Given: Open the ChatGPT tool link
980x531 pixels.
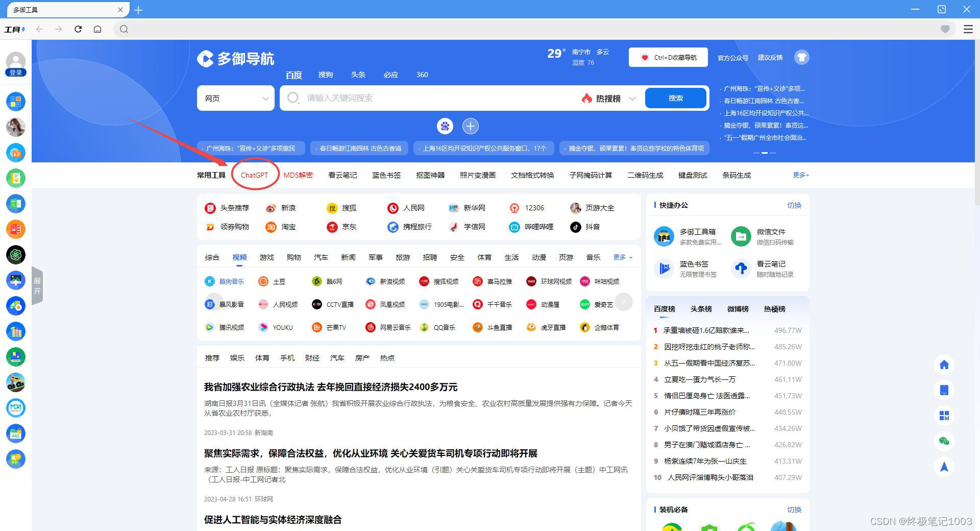Looking at the screenshot, I should pos(254,175).
